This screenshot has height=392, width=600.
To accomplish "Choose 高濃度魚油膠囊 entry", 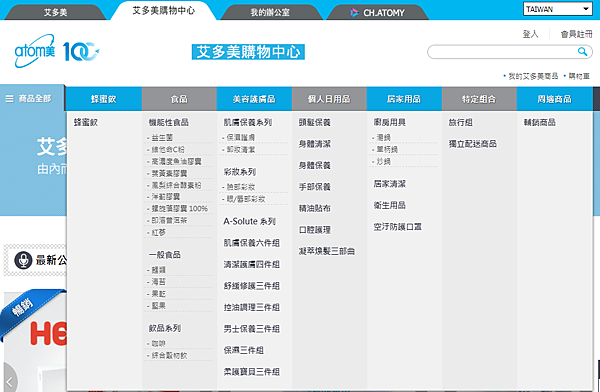I will coord(176,161).
